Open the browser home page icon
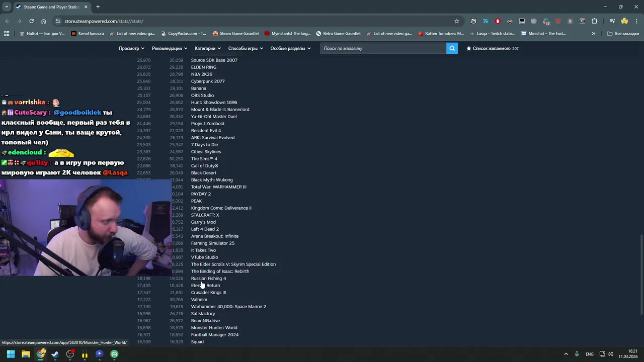Viewport: 644px width, 362px height. [x=44, y=21]
